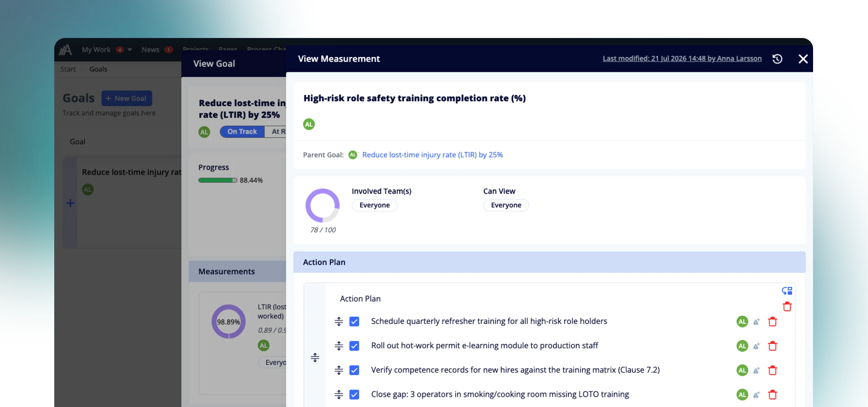The height and width of the screenshot is (407, 868).
Task: Click the AL avatar in the goals list row
Action: coord(88,190)
